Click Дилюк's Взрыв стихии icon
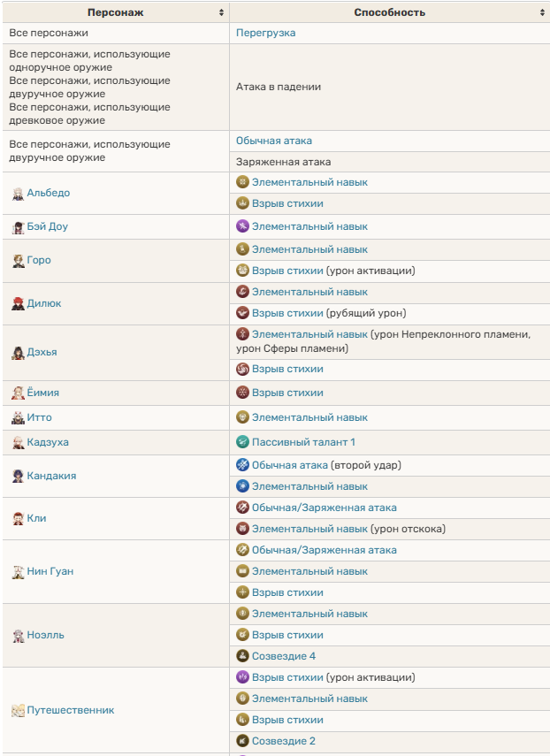 click(x=242, y=313)
